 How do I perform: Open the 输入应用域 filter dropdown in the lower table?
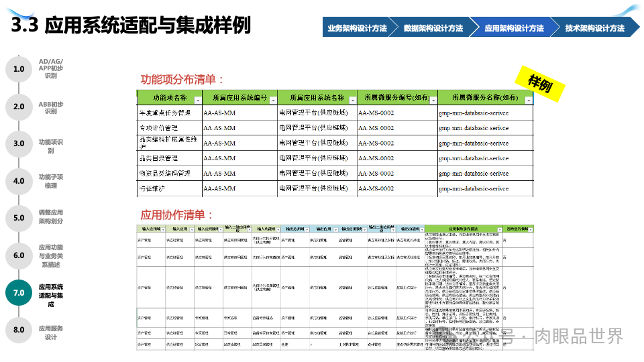163,229
